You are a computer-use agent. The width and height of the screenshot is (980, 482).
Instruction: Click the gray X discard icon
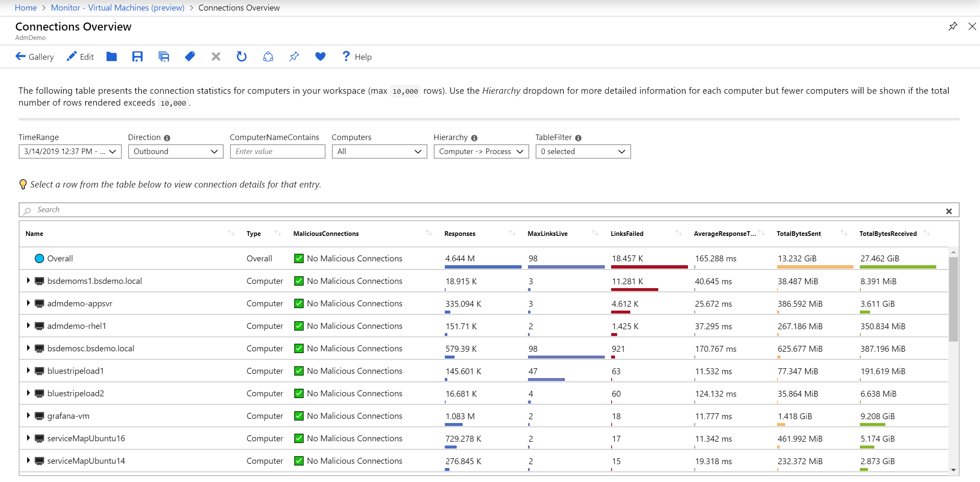click(x=216, y=56)
